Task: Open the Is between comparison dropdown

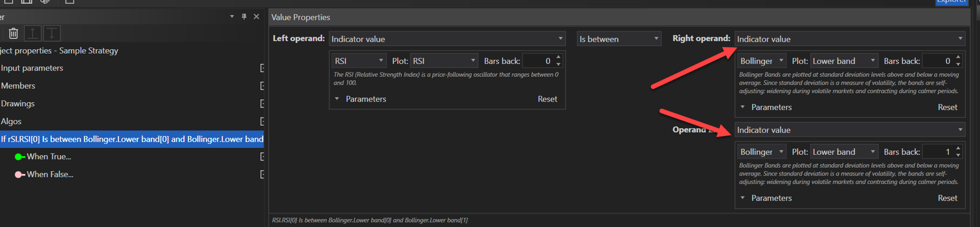Action: coord(619,39)
